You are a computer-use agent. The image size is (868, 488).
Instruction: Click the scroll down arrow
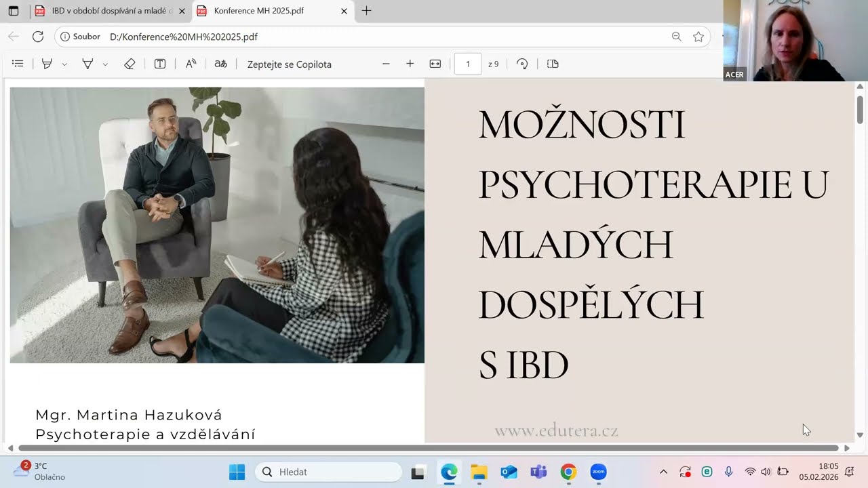click(860, 435)
